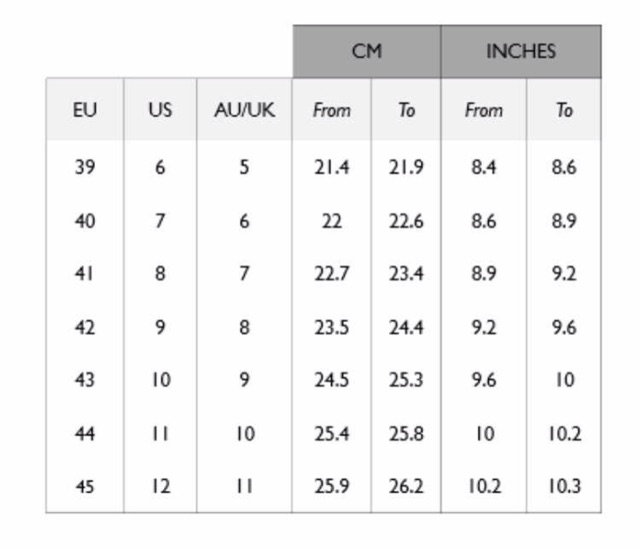Click EU size 45 cell
Screen dimensions: 640x550
[85, 486]
